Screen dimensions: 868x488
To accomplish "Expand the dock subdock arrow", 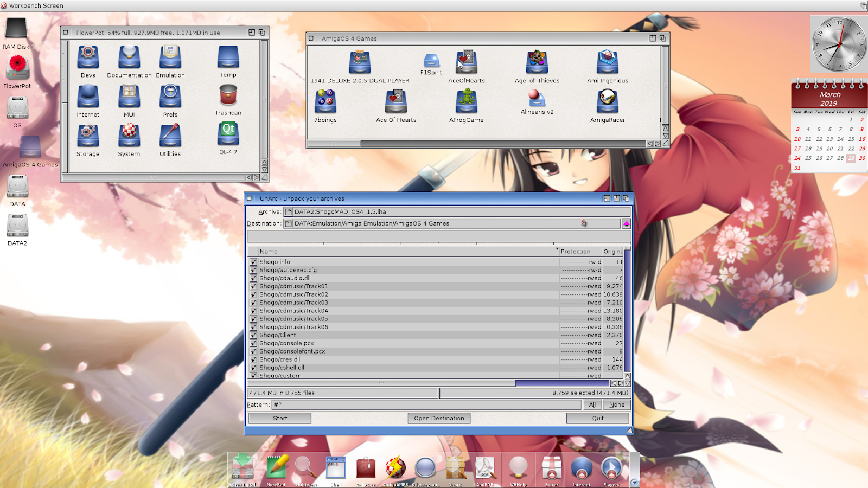I will (x=635, y=482).
